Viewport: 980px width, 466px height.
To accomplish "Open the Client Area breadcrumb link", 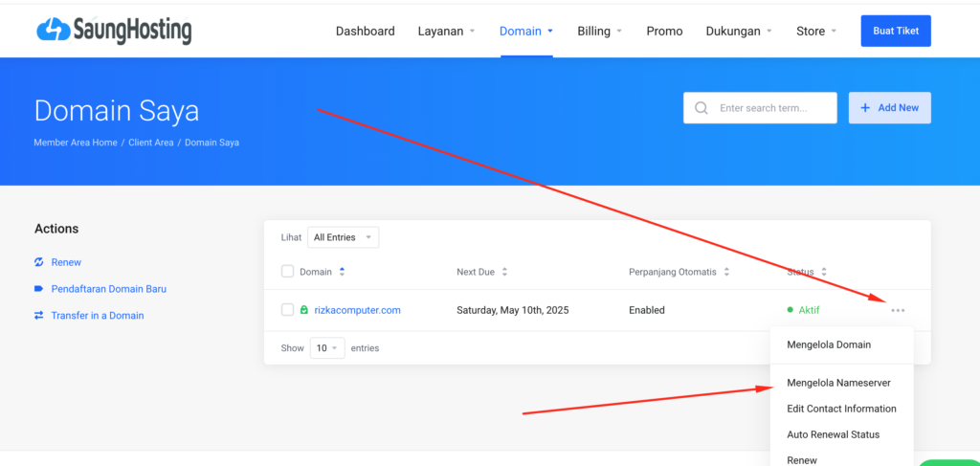I will (x=151, y=143).
